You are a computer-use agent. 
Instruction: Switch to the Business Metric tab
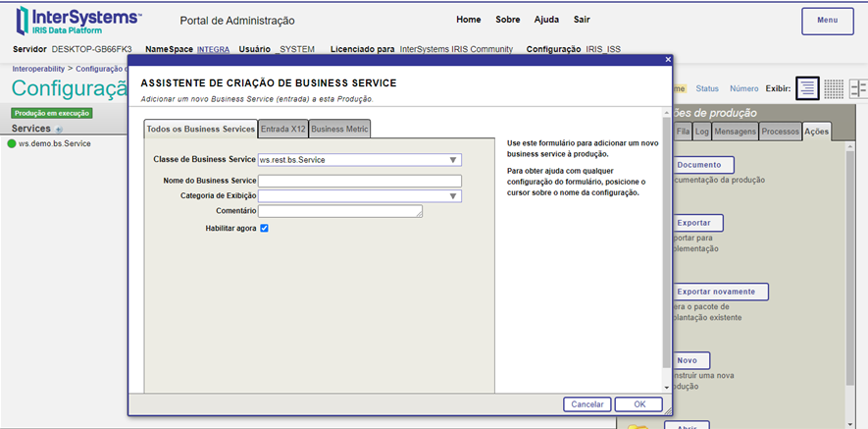(339, 129)
